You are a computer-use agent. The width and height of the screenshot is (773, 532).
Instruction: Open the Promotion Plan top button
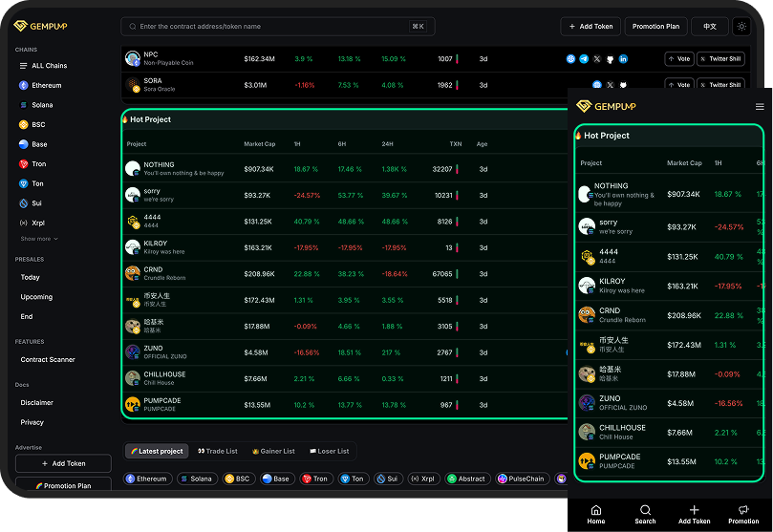click(655, 26)
